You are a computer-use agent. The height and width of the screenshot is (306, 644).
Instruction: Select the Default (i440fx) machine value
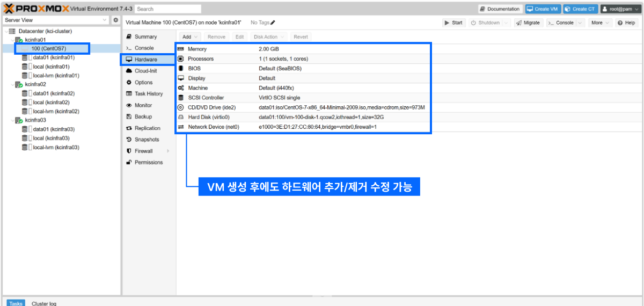click(276, 88)
